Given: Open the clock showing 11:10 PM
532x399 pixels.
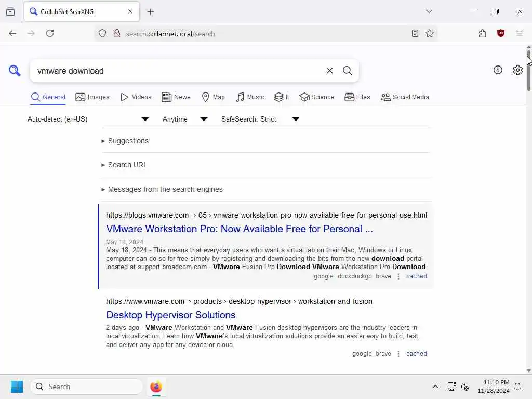Looking at the screenshot, I should pyautogui.click(x=493, y=387).
